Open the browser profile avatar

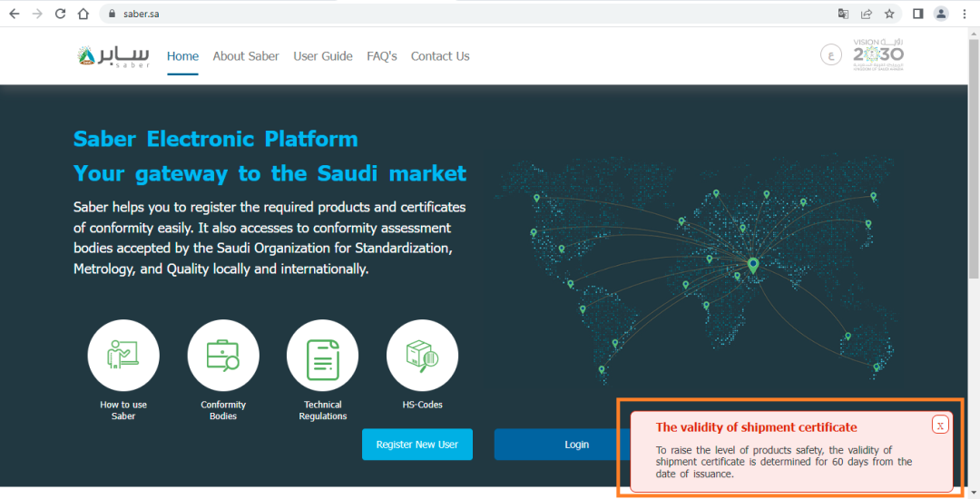click(x=941, y=14)
